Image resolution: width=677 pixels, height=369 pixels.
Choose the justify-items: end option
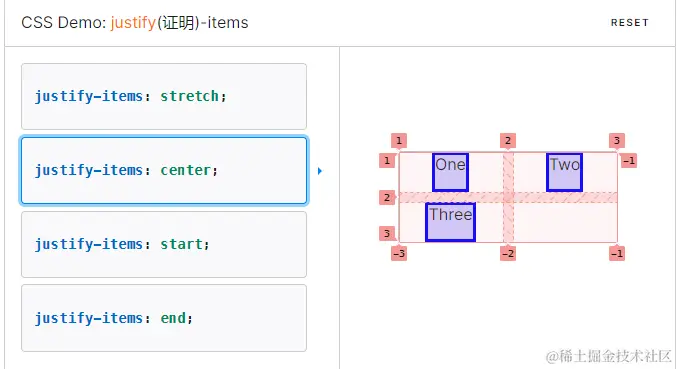[164, 318]
